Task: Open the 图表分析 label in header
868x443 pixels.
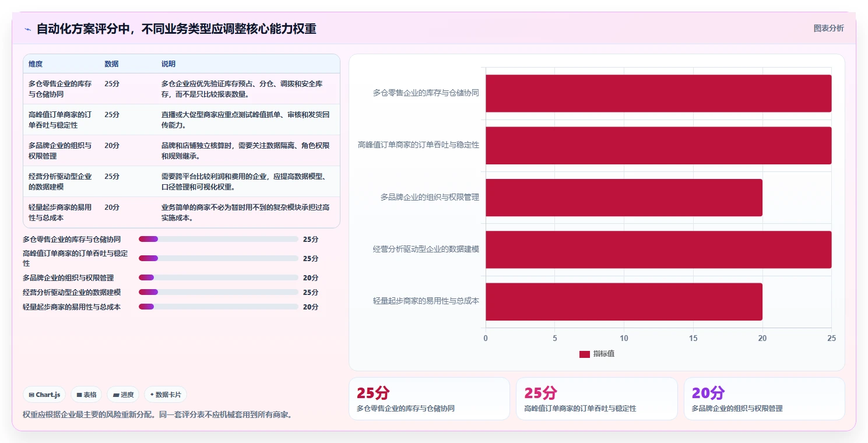Action: click(x=828, y=28)
